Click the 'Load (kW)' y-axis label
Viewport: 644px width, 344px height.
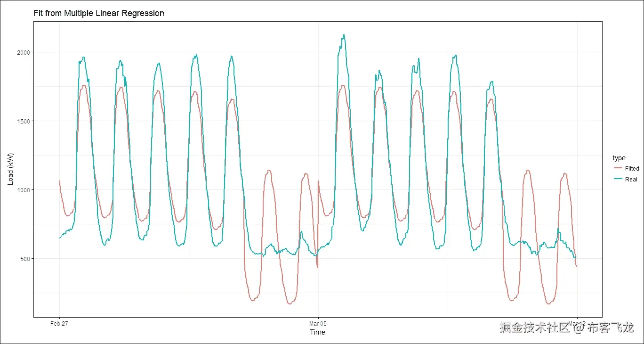11,170
